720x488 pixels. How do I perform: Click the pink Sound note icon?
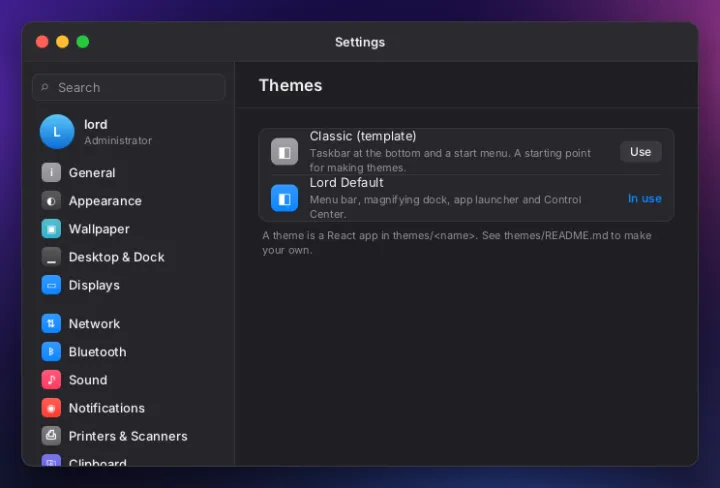[x=51, y=380]
